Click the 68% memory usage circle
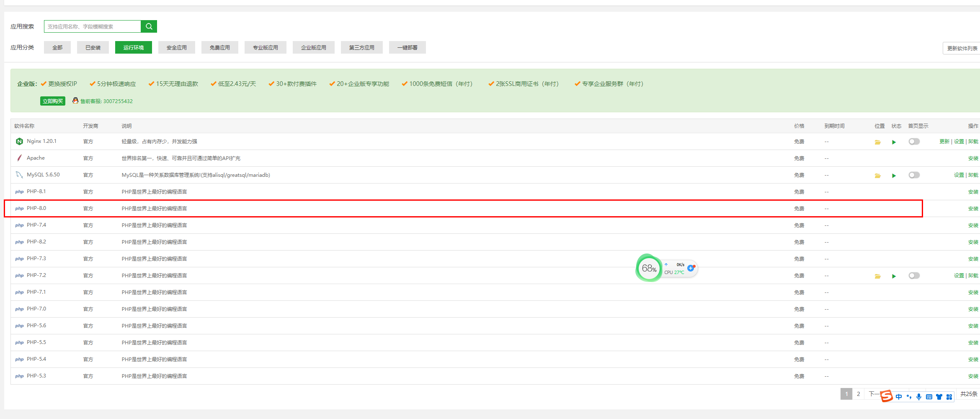980x419 pixels. pyautogui.click(x=649, y=268)
